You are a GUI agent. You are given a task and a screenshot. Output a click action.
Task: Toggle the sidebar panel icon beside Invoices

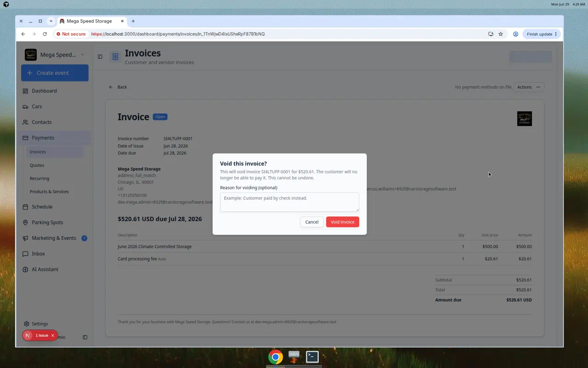100,57
